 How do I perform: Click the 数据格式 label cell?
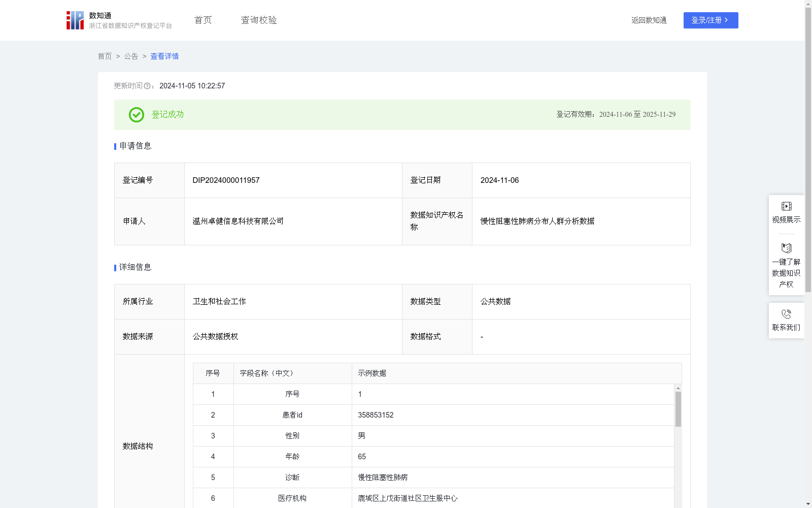[x=437, y=337]
